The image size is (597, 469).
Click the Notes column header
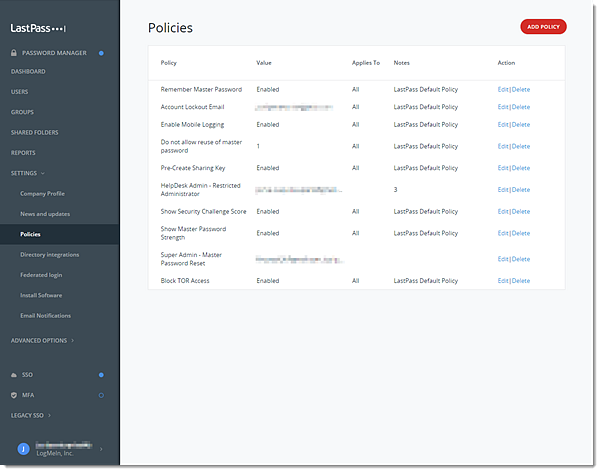coord(402,63)
